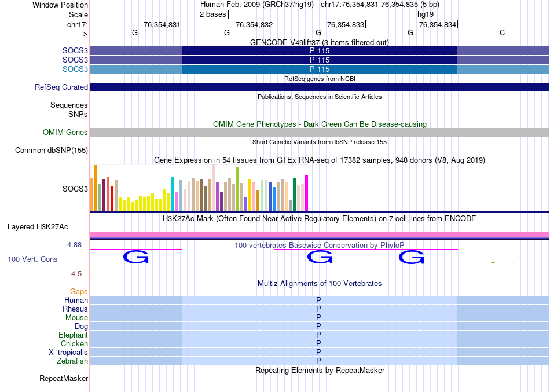Image resolution: width=550 pixels, height=392 pixels.
Task: Click the pink H3K27Ac signal band
Action: (x=320, y=234)
